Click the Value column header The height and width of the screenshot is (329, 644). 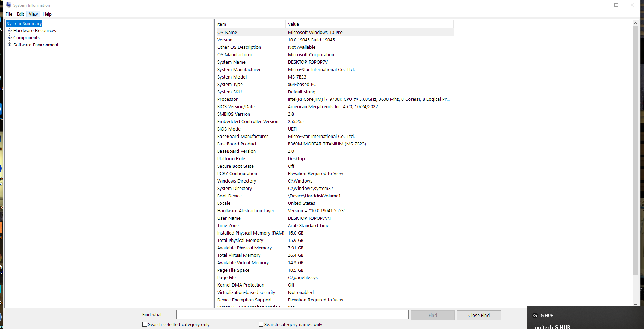pos(370,24)
